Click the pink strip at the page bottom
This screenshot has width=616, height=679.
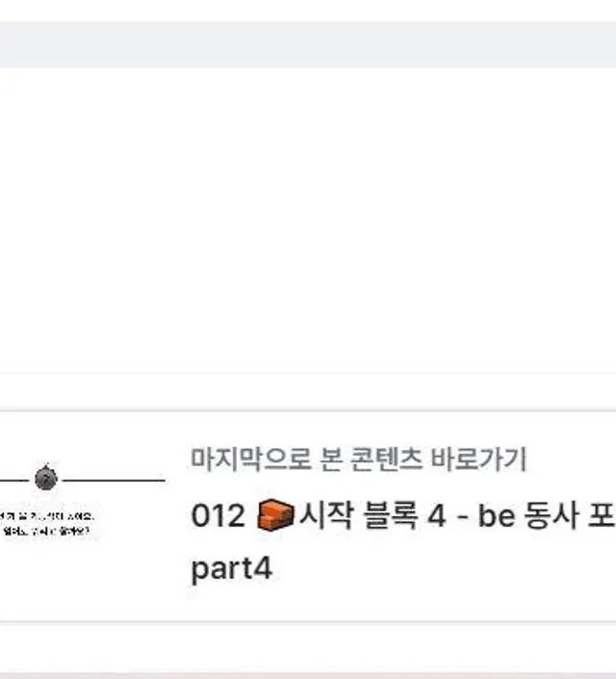(x=308, y=674)
